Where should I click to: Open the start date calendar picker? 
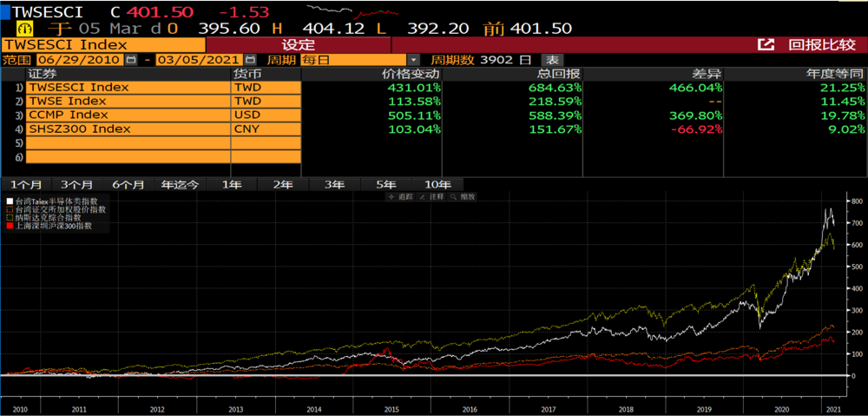click(131, 60)
